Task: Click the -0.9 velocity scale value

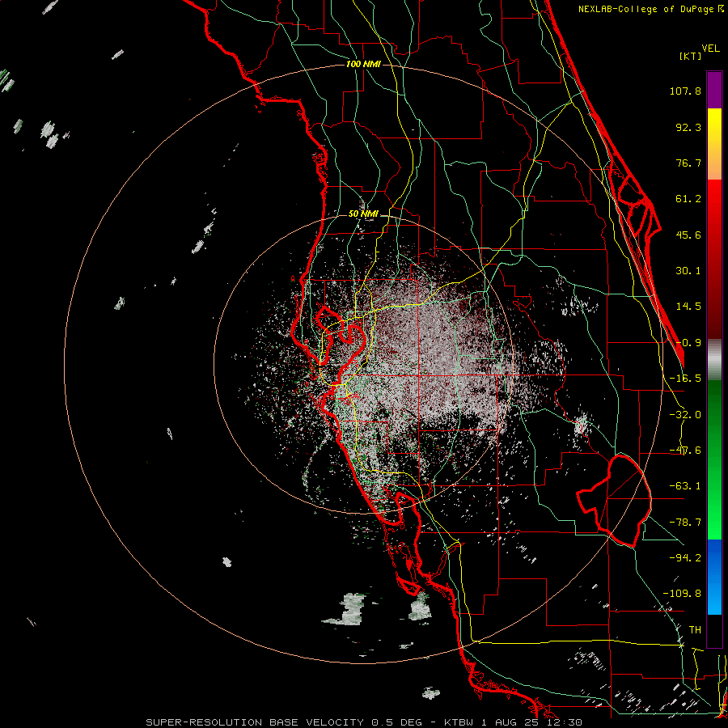Action: pos(688,343)
